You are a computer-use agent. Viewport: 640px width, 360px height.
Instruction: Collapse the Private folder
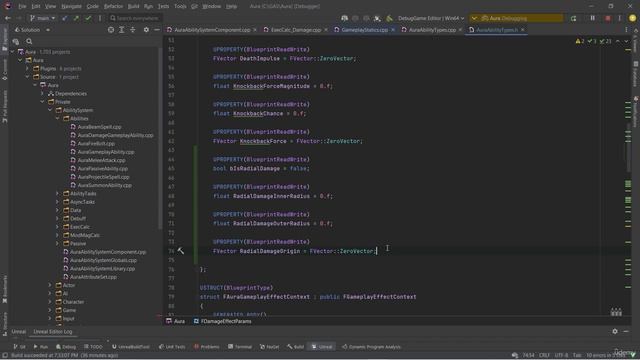42,102
